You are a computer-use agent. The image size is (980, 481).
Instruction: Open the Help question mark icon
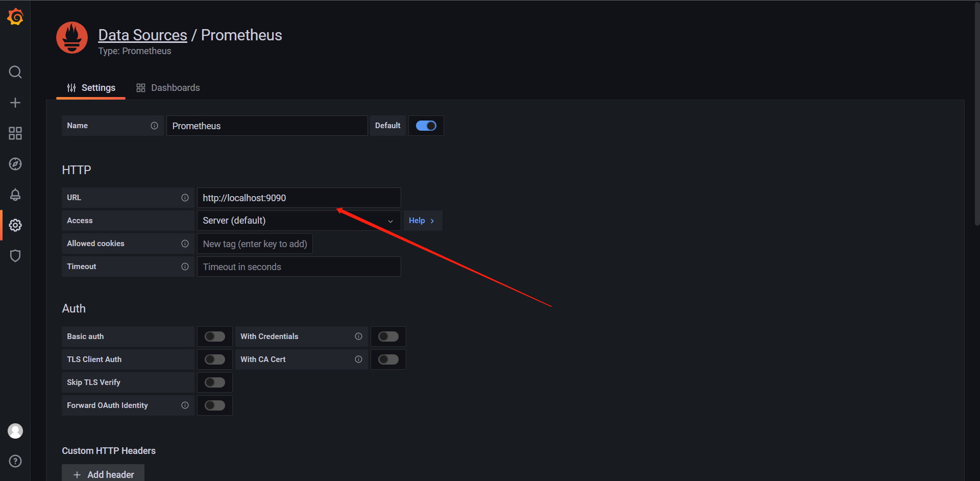click(15, 461)
